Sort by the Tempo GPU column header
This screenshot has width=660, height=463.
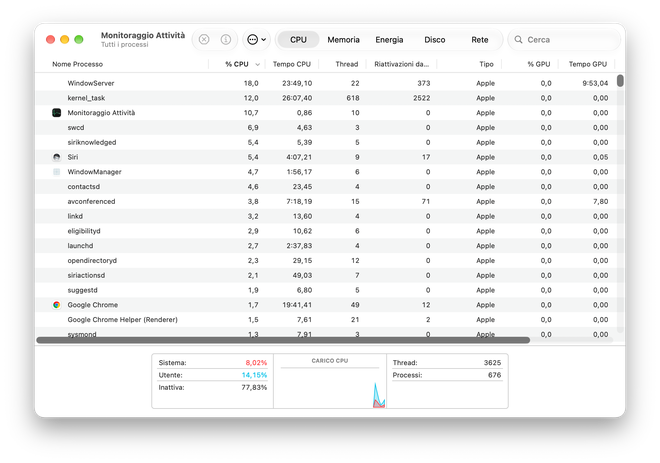(588, 64)
